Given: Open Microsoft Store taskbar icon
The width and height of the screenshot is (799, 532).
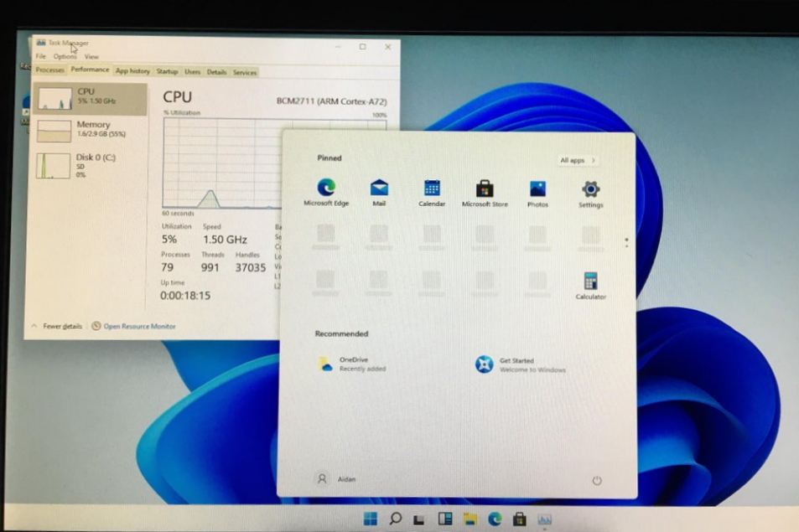Looking at the screenshot, I should pyautogui.click(x=519, y=519).
